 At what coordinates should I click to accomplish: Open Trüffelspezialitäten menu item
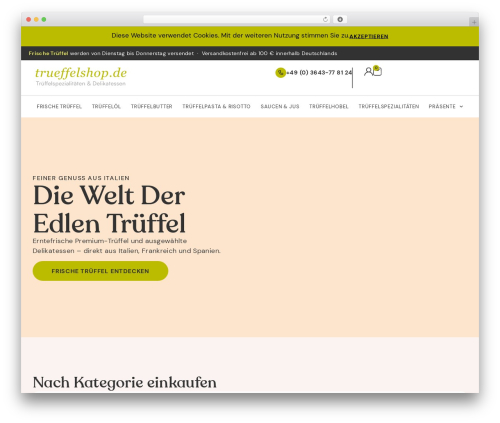coord(389,106)
